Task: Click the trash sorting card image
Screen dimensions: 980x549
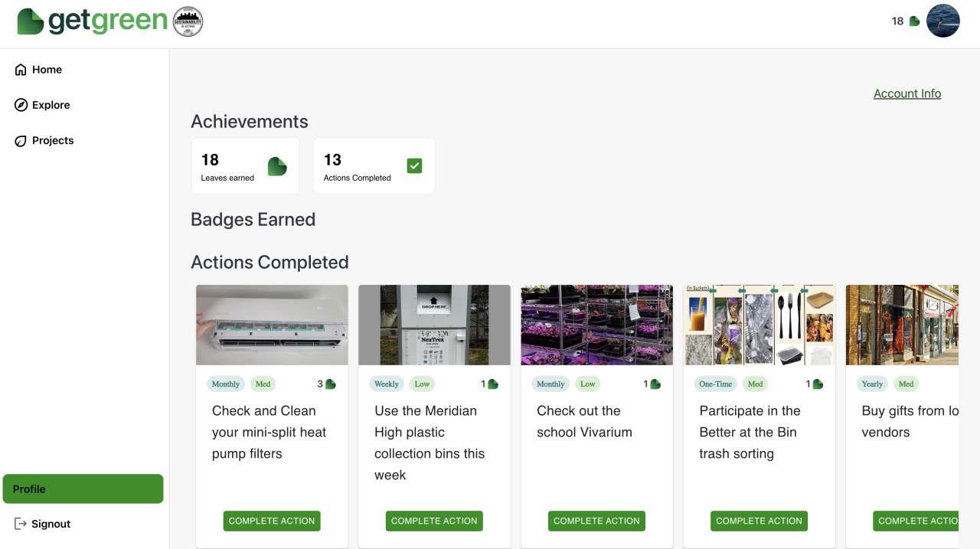Action: (x=759, y=325)
